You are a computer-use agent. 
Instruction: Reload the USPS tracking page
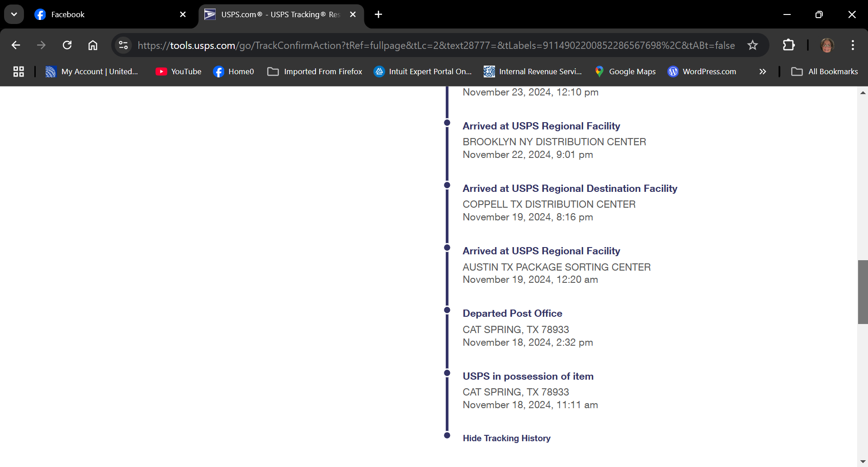click(x=67, y=45)
